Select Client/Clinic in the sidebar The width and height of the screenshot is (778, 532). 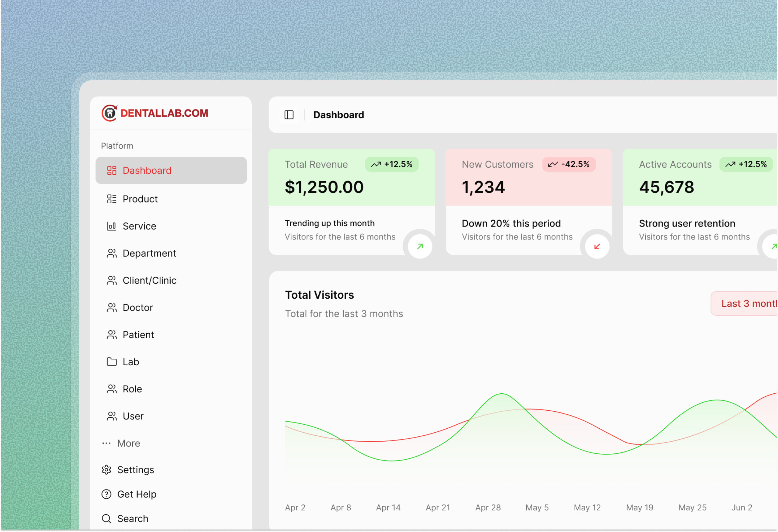[x=150, y=280]
